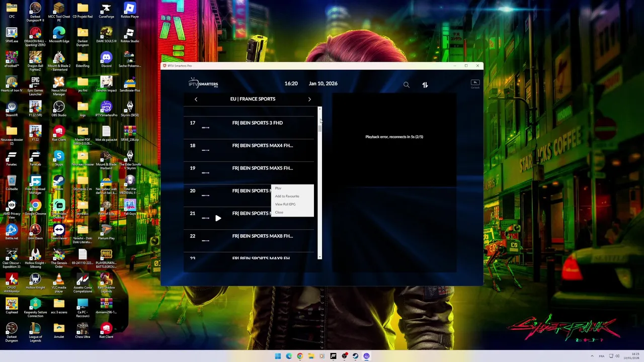Click the play triangle on channel 21
Viewport: 644px width, 362px height.
coord(218,218)
